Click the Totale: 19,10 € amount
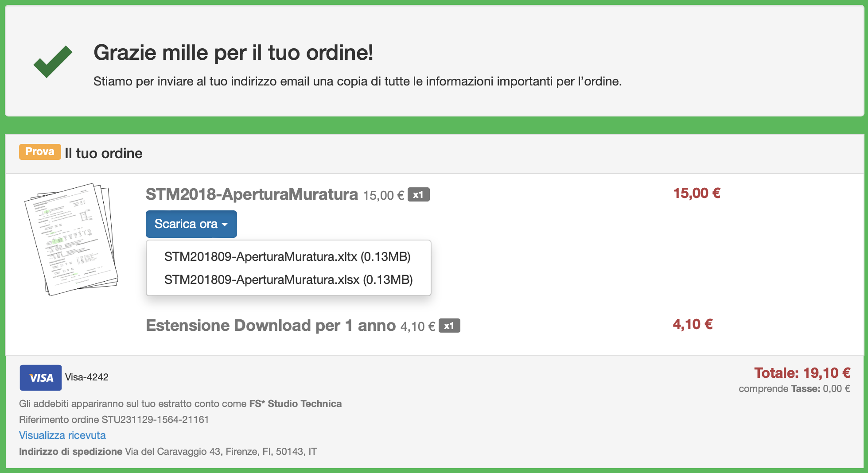This screenshot has height=473, width=868. [802, 373]
